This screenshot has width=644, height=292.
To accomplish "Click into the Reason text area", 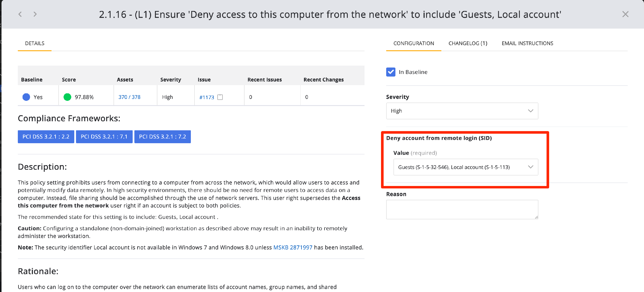I will coord(462,209).
